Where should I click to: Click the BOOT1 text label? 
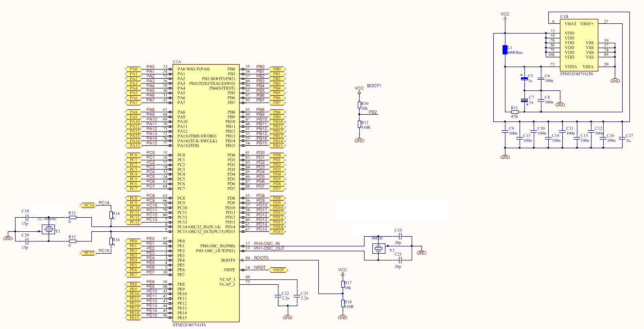coord(374,86)
